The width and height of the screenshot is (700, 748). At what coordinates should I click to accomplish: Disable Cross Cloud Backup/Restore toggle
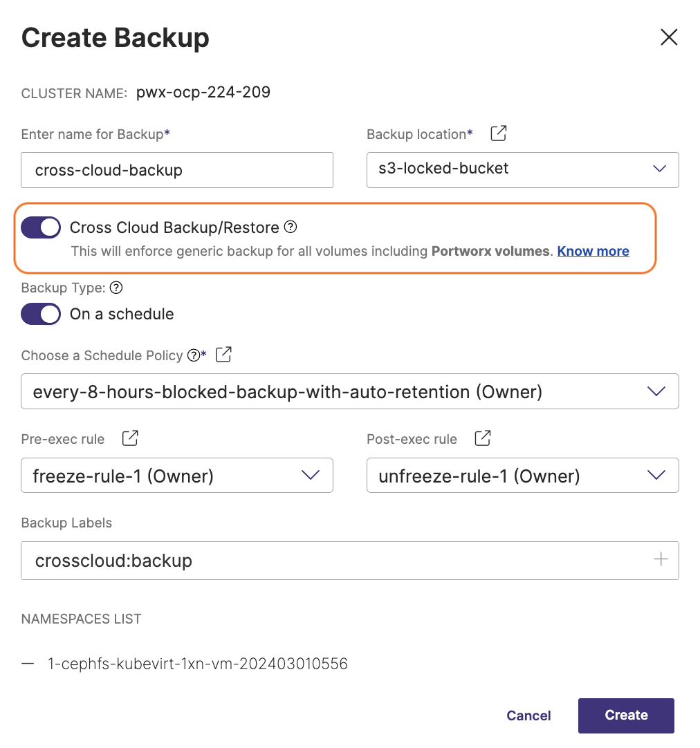(41, 227)
